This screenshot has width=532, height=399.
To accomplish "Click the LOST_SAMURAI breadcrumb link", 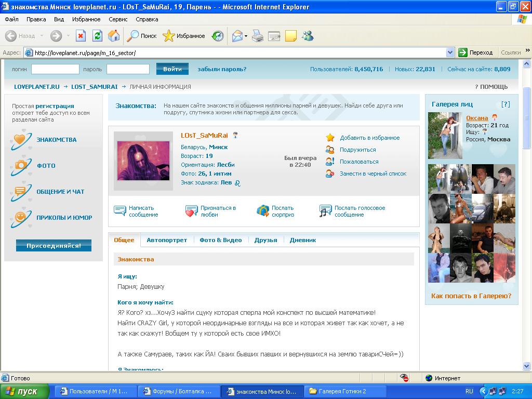I will pos(95,87).
